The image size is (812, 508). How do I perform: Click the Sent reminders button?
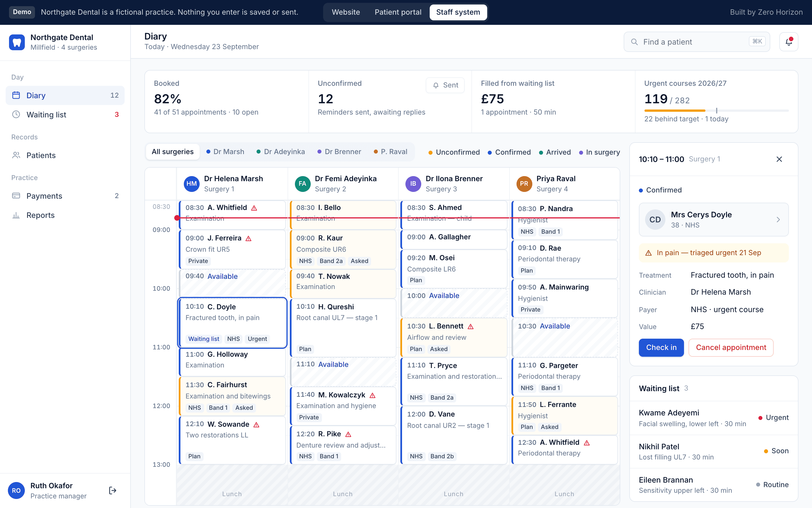445,85
